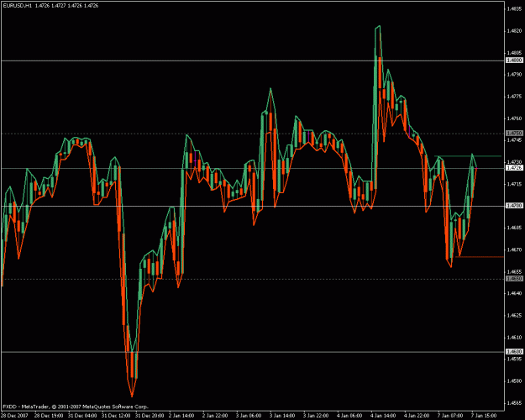Click the 1.4730 price axis label
Viewport: 525px width, 420px height.
pyautogui.click(x=514, y=162)
